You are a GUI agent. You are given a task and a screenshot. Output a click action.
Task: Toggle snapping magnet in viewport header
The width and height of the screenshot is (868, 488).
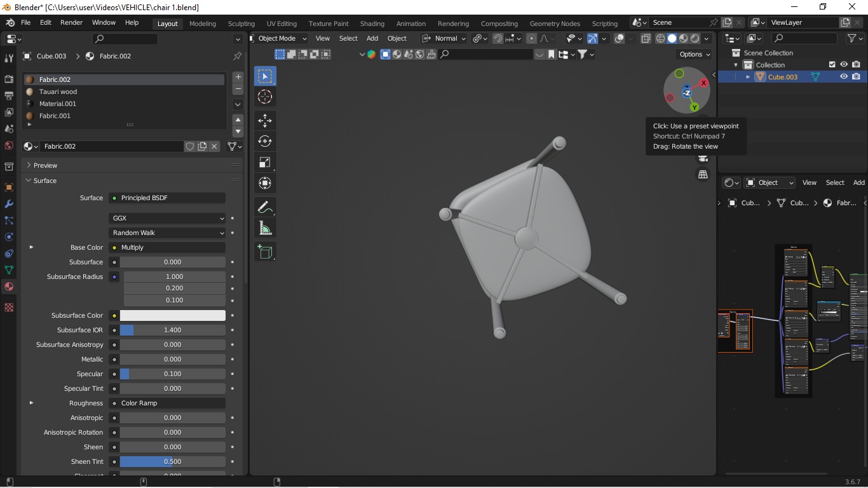click(x=498, y=38)
